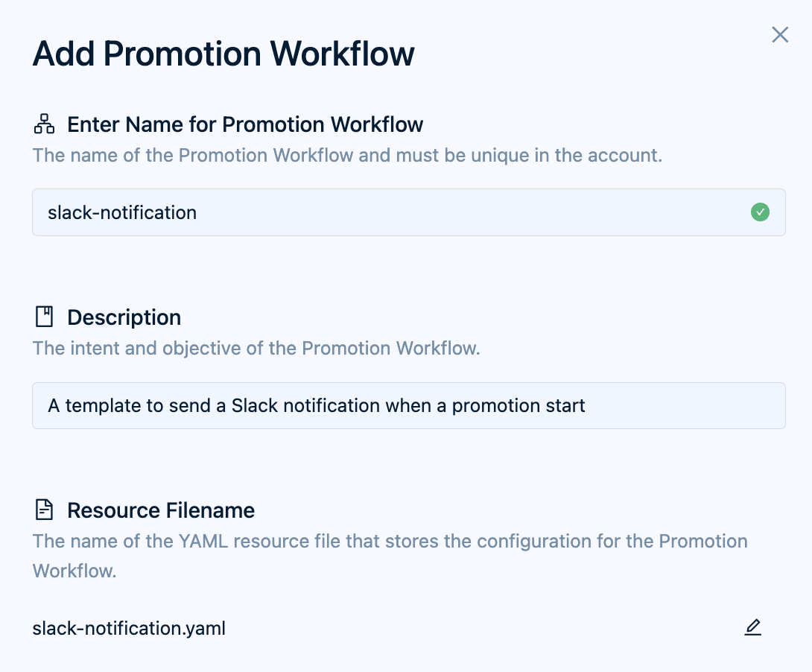Click the Description section heading
This screenshot has height=672, width=812.
click(x=124, y=317)
